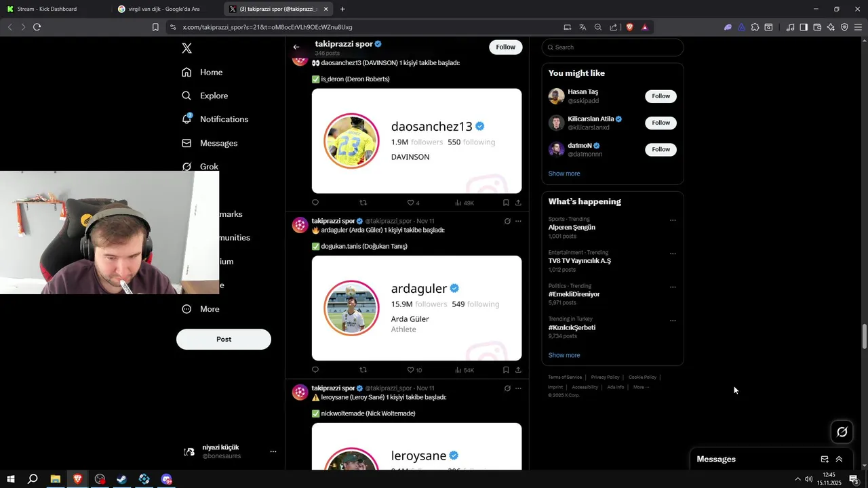Click Show more under What's happening
Screen dimensions: 868x488
[564, 355]
